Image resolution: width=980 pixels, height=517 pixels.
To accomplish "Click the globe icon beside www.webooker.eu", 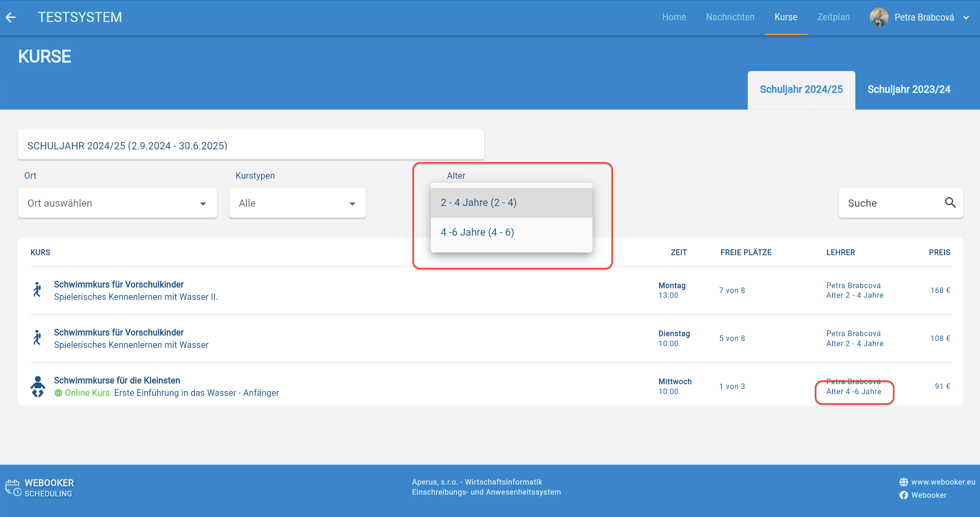I will 903,482.
